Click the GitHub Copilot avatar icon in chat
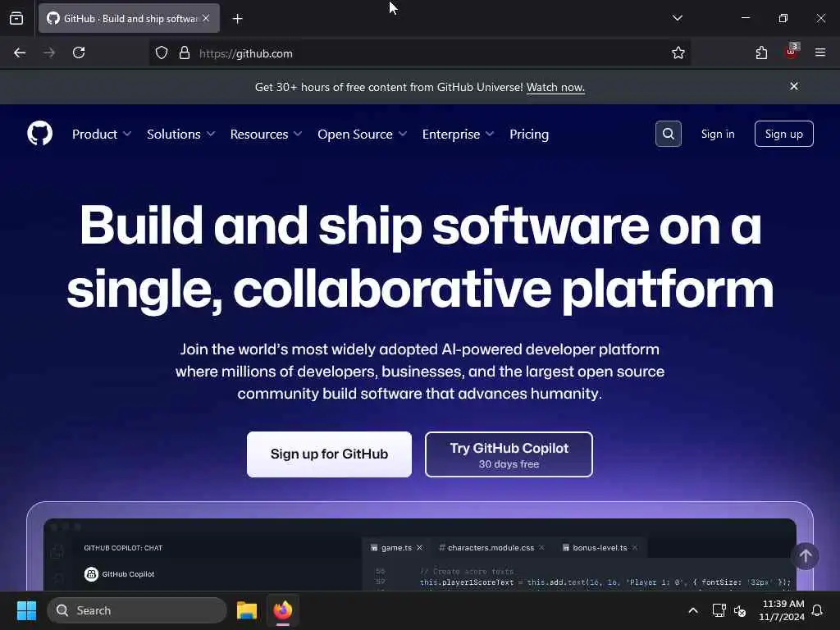Image resolution: width=840 pixels, height=630 pixels. pos(92,574)
